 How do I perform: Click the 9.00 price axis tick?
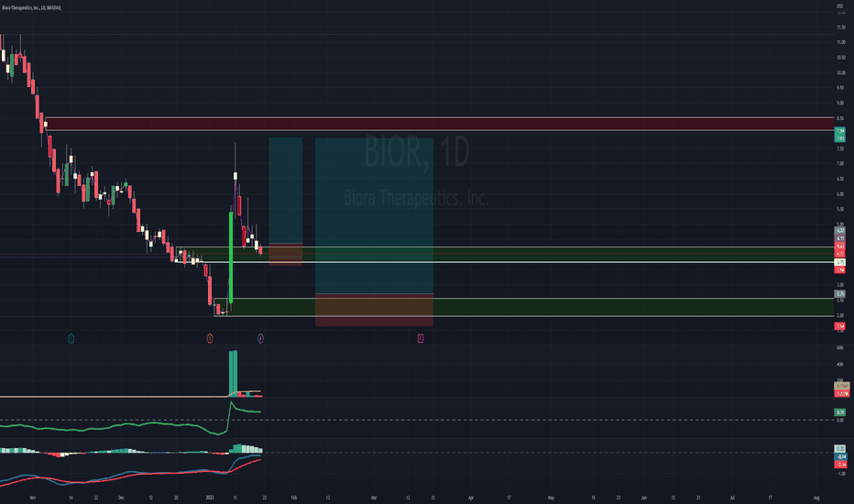click(x=840, y=103)
